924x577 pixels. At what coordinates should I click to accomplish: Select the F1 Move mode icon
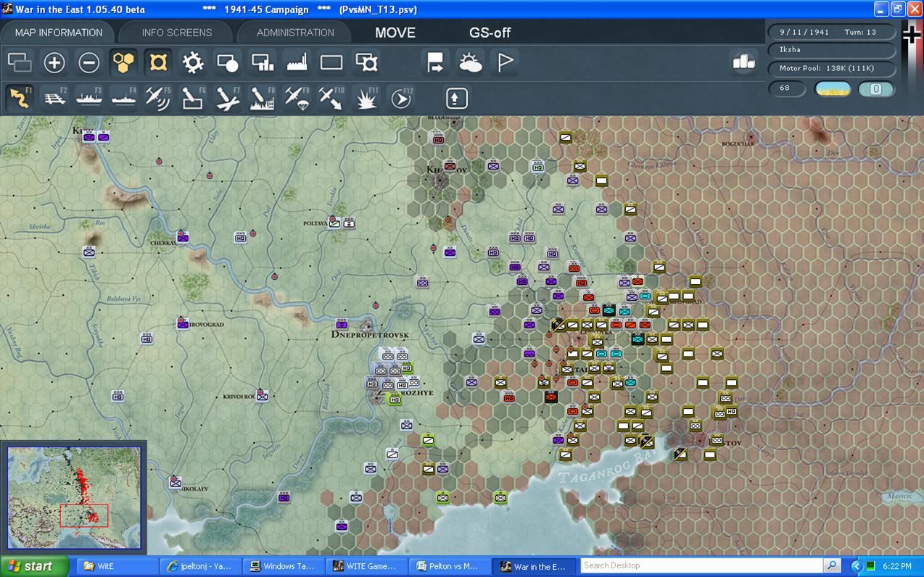(x=20, y=98)
